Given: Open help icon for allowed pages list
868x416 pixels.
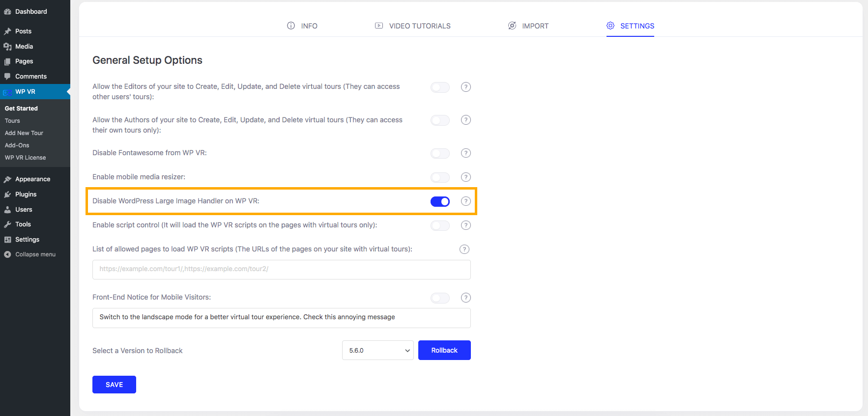Looking at the screenshot, I should coord(464,249).
